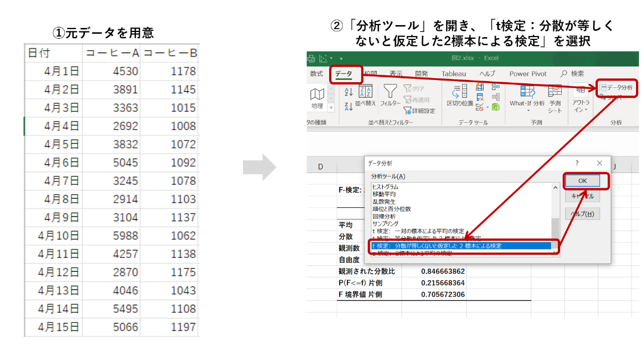Switch to the データ ribbon tab
644x347 pixels.
[x=343, y=74]
